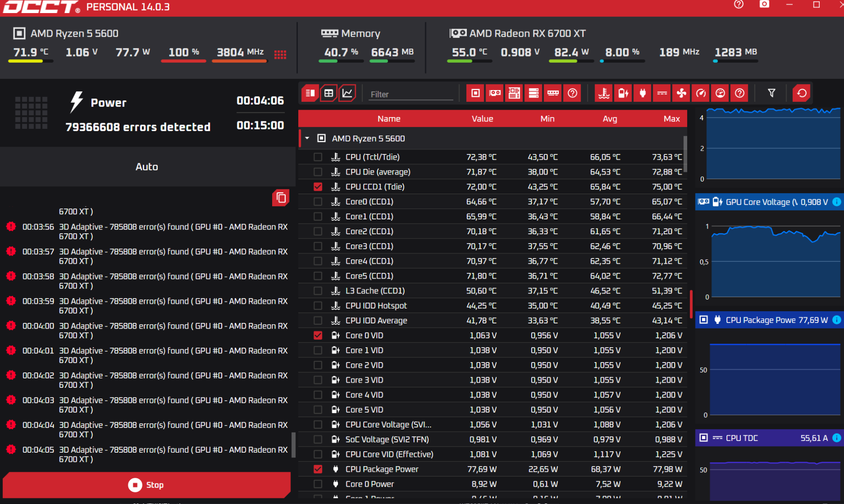Open the CPU core grid icon
The width and height of the screenshot is (844, 504).
point(280,55)
